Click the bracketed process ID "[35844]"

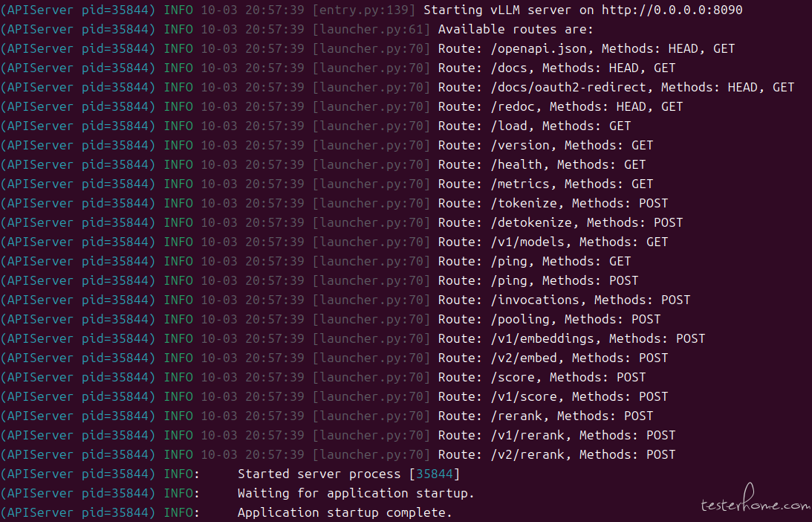pyautogui.click(x=435, y=474)
